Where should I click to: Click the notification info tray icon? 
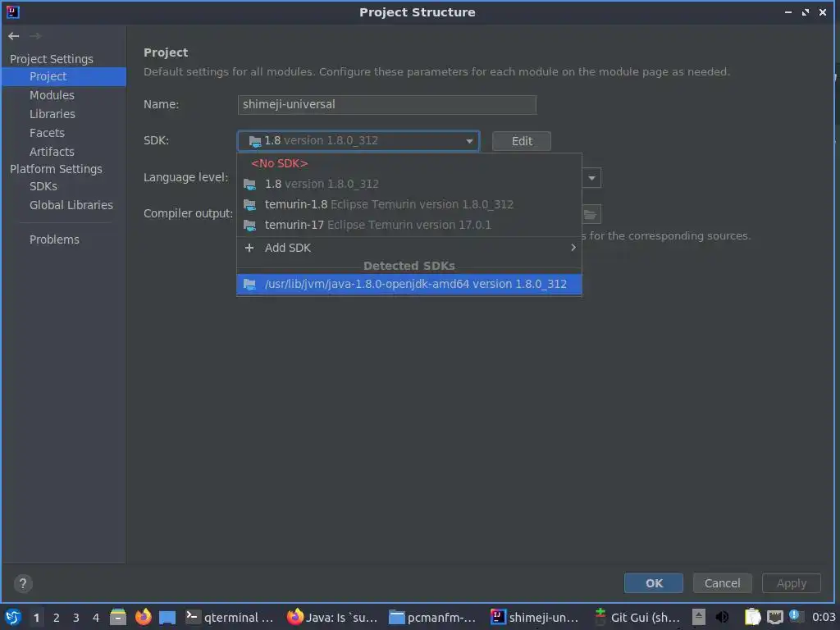click(x=794, y=615)
